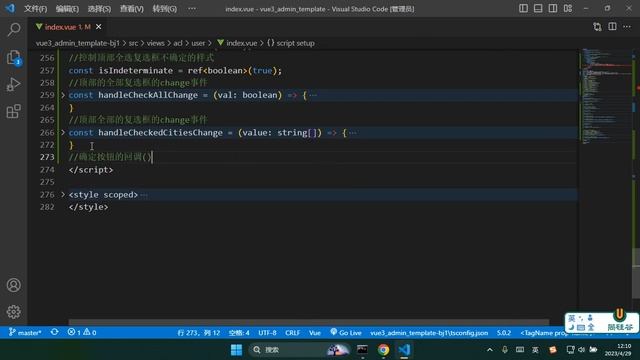Click breadcrumb script setup symbol
Viewport: 640px width, 360px height.
[x=291, y=43]
